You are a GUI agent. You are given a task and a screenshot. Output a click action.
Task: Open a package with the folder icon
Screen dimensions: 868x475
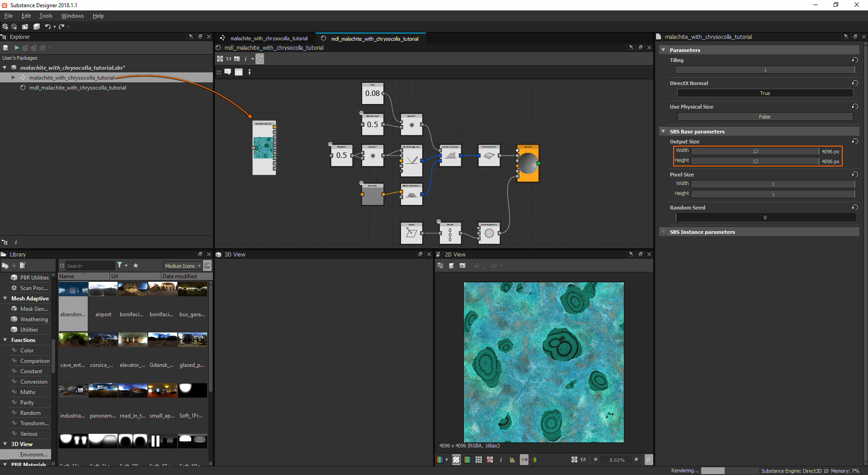[x=25, y=27]
